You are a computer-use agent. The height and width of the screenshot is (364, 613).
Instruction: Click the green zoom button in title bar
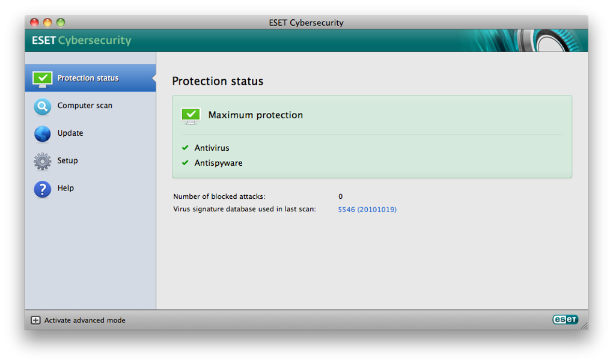[61, 23]
